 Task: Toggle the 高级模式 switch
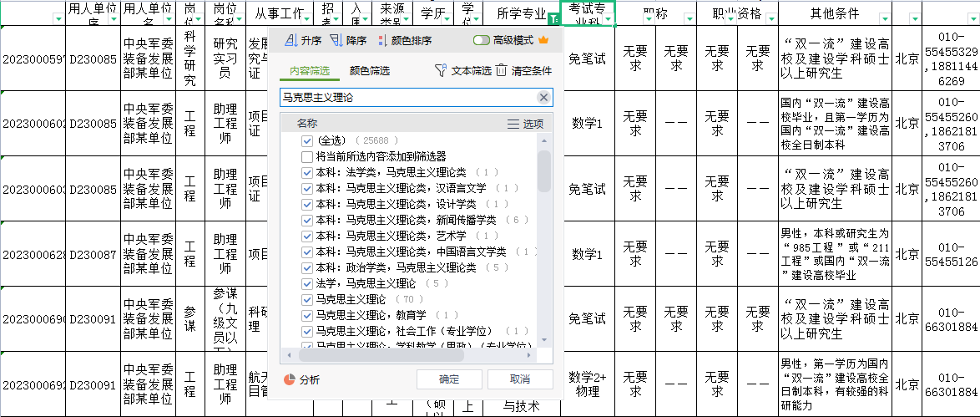click(482, 40)
